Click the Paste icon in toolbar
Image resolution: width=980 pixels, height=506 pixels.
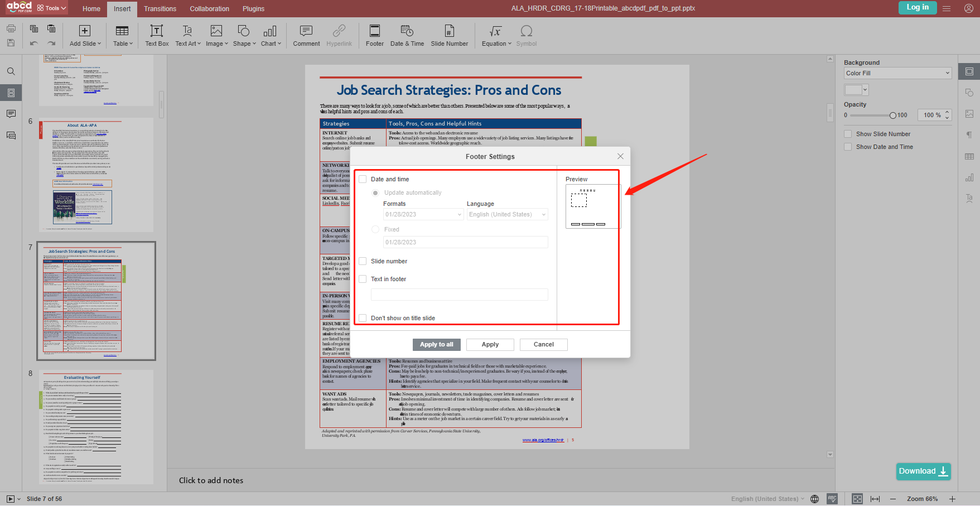click(51, 28)
